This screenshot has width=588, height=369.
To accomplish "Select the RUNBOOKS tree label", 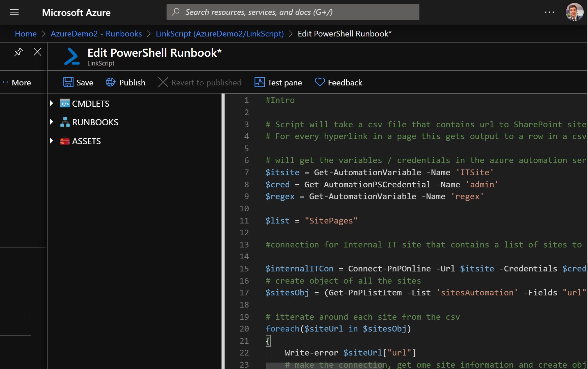I will click(95, 122).
